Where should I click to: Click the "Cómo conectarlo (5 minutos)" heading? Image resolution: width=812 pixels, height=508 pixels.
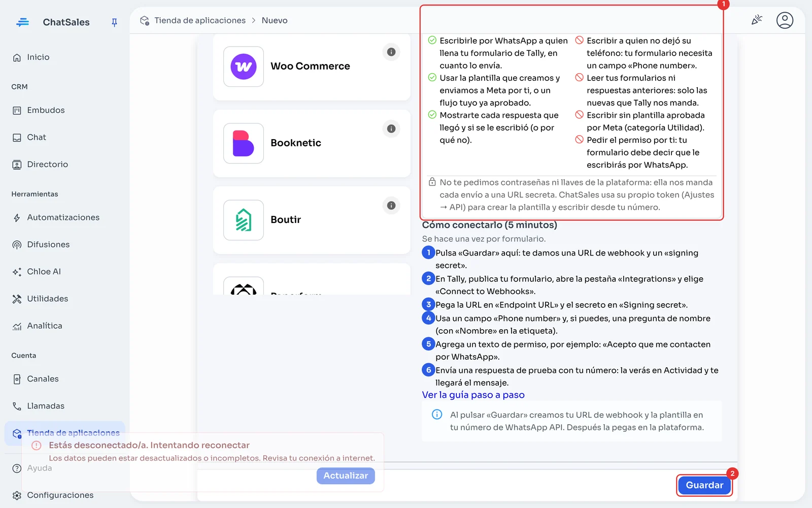tap(489, 225)
